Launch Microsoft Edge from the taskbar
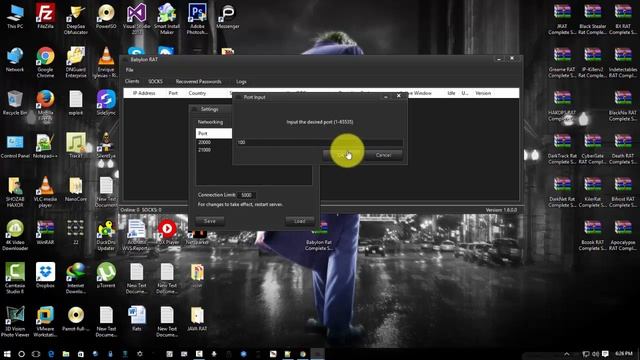 coord(51,354)
